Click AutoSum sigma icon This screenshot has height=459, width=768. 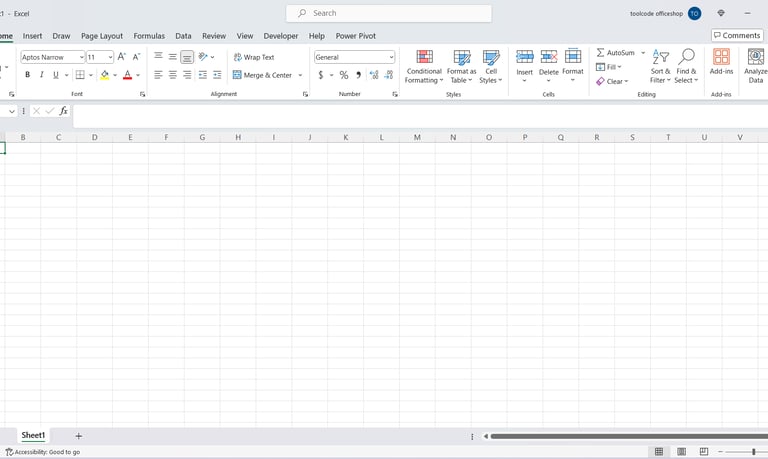(x=600, y=52)
